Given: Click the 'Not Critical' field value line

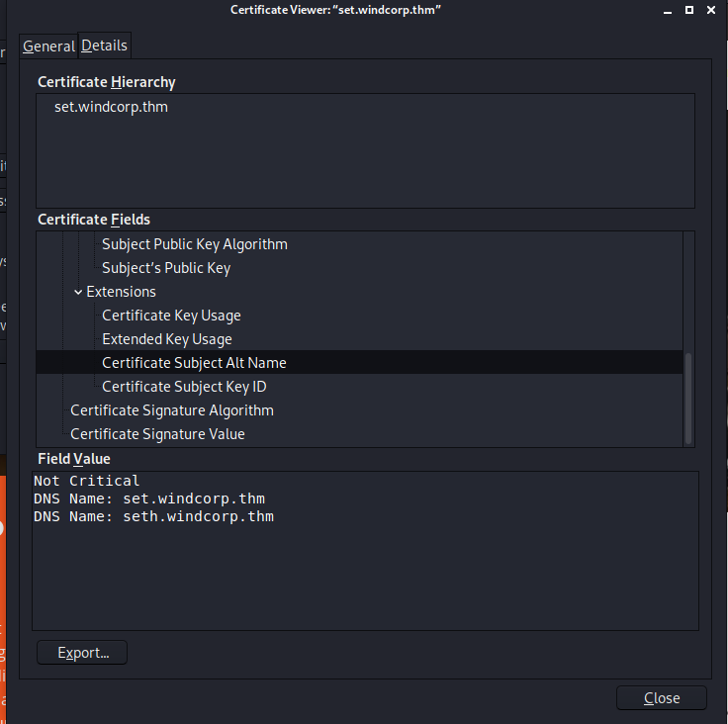Looking at the screenshot, I should tap(86, 481).
